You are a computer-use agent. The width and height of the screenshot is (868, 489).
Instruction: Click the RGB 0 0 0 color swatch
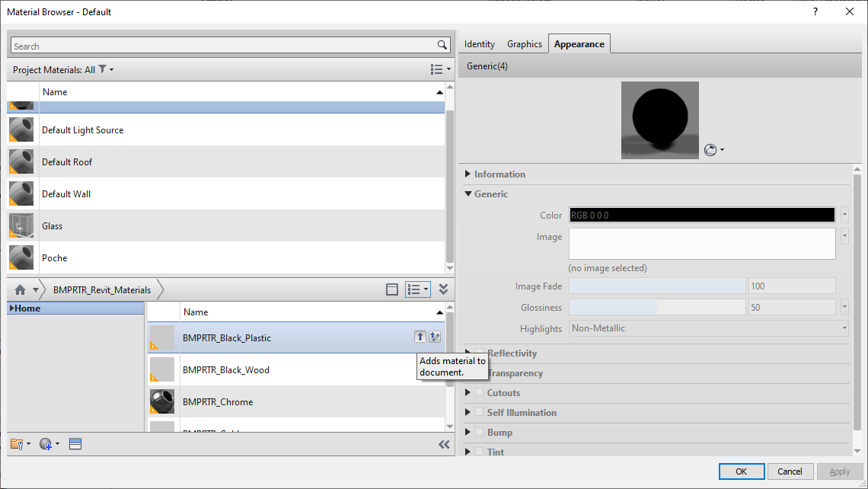pyautogui.click(x=702, y=215)
